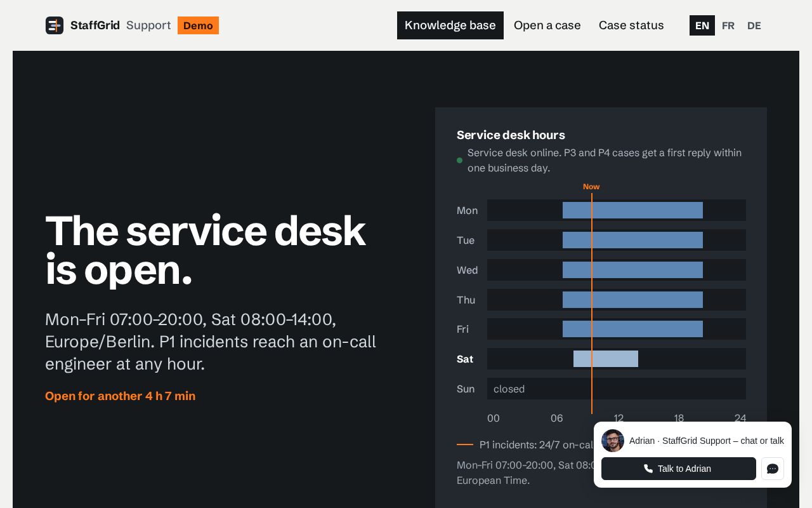Click the Friday hours bar

click(x=632, y=329)
